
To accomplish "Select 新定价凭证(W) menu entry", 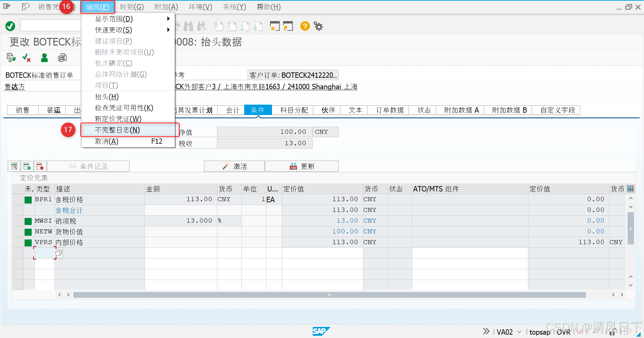I will tap(128, 119).
